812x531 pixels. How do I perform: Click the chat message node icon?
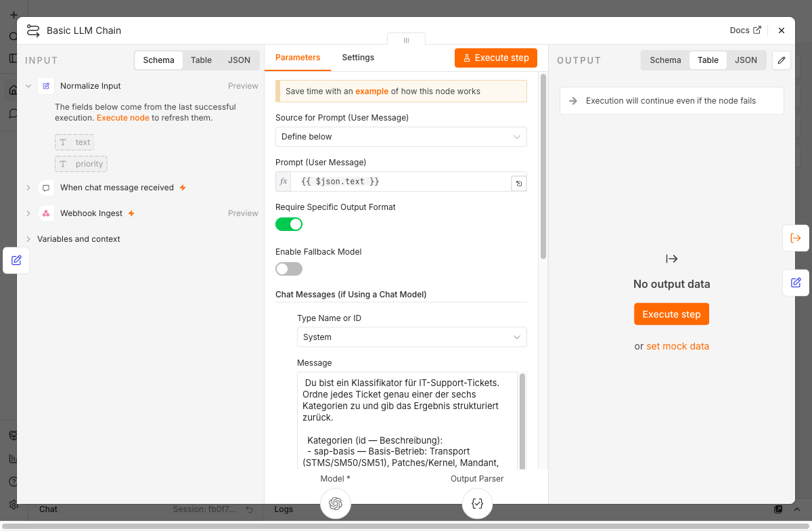coord(46,188)
